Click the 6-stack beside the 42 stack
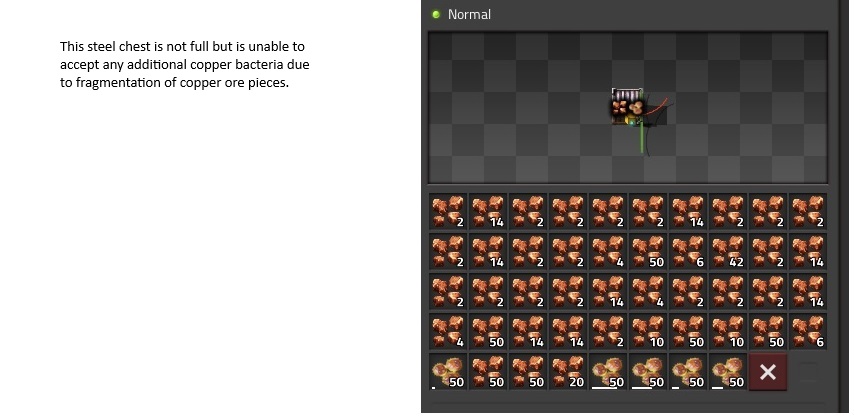The image size is (854, 419). [688, 252]
